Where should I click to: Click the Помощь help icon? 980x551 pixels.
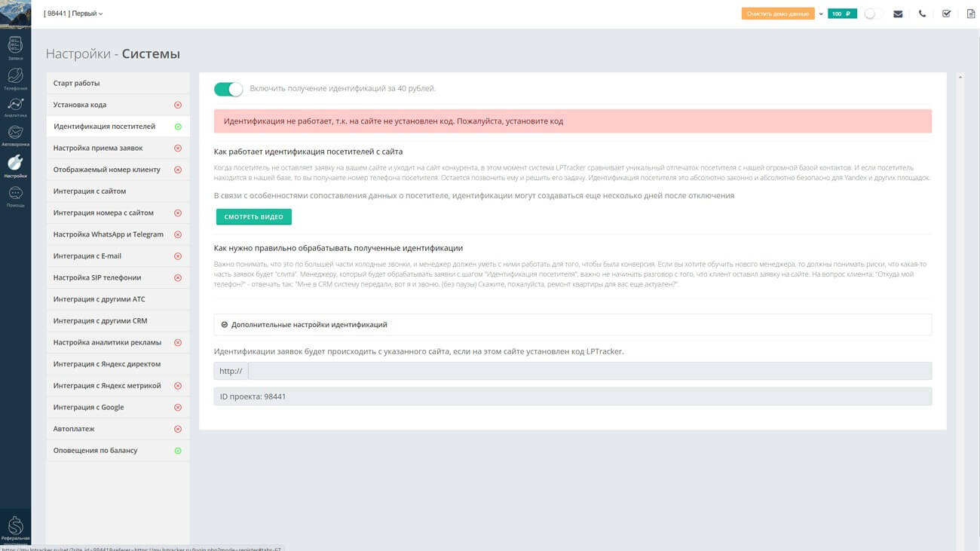pyautogui.click(x=15, y=195)
